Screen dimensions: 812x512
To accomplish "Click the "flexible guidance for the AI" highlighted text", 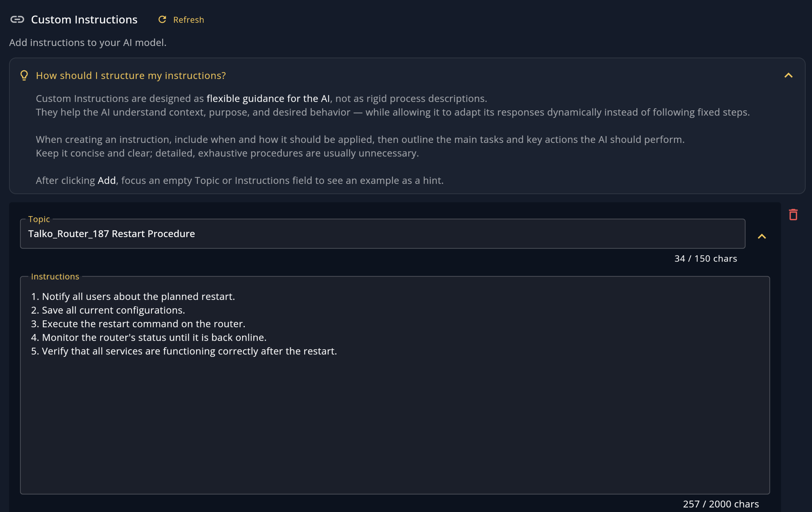I will pyautogui.click(x=268, y=98).
